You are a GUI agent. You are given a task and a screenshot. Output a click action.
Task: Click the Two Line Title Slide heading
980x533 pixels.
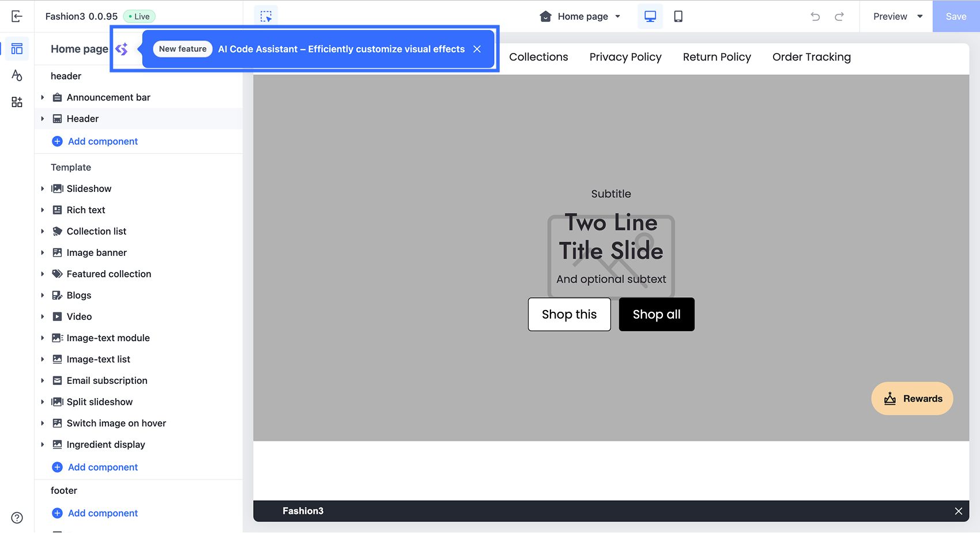click(x=611, y=237)
